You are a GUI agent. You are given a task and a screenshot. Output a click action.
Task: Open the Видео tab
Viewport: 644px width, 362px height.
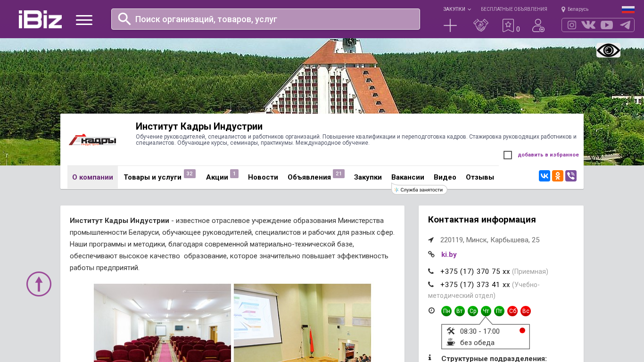tap(445, 177)
